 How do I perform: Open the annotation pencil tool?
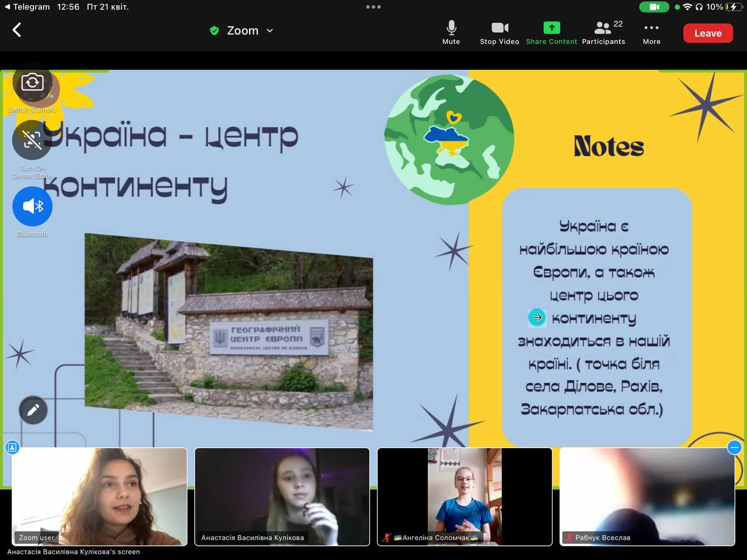pyautogui.click(x=33, y=410)
